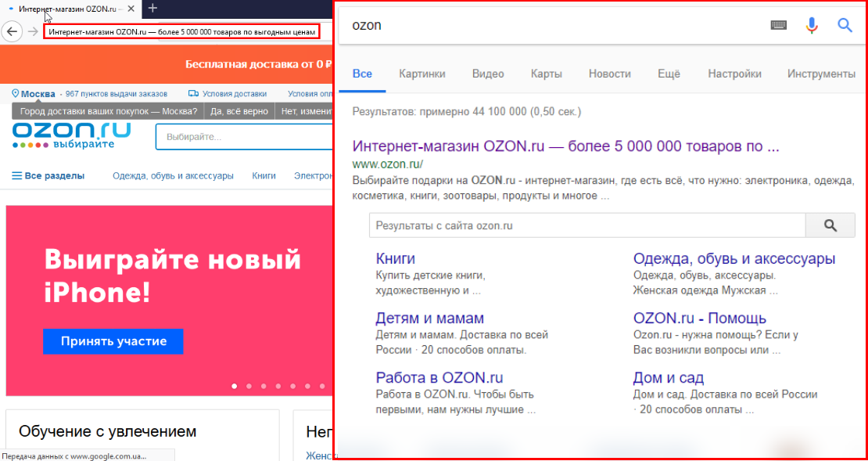
Task: Open a new browser tab with plus icon
Action: pos(153,9)
